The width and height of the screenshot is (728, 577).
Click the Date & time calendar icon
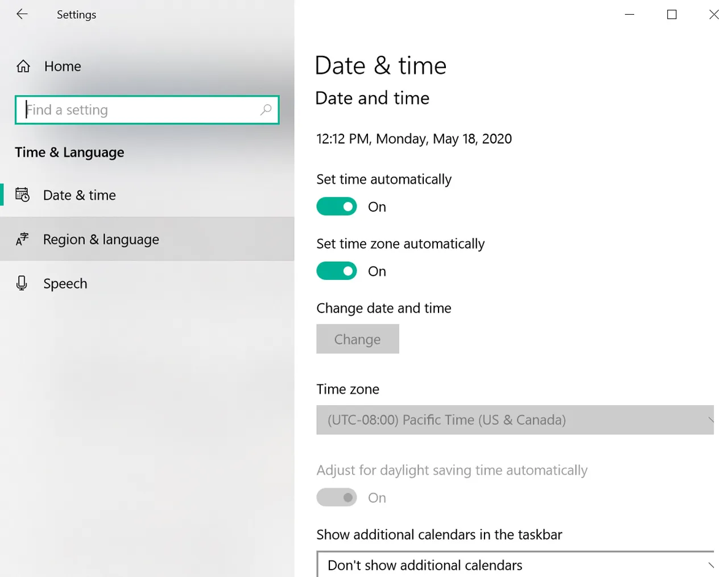(x=22, y=195)
